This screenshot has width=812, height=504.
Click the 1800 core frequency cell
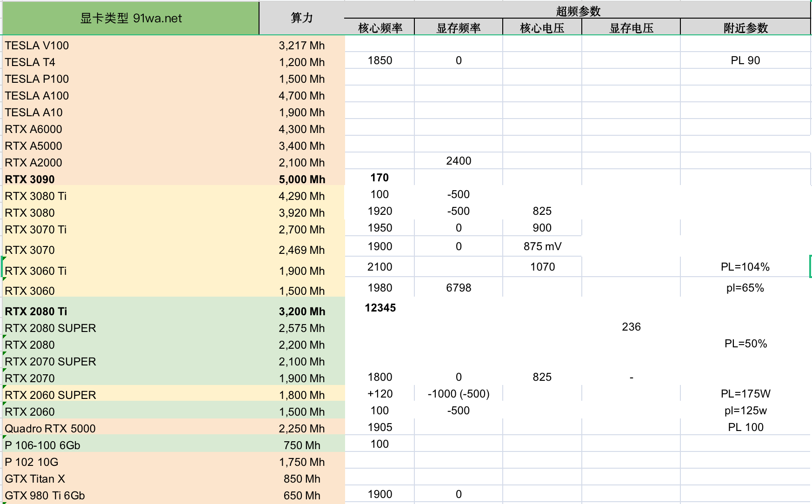[379, 377]
